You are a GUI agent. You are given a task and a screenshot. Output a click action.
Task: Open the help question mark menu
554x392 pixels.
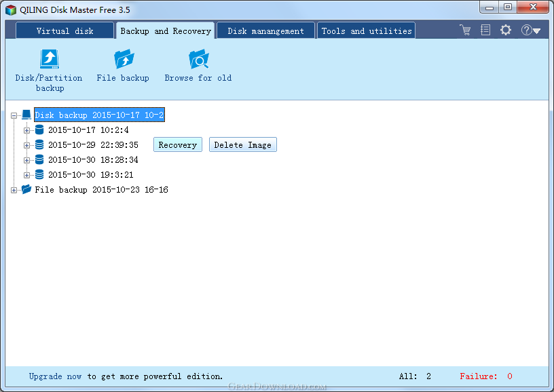[x=530, y=30]
